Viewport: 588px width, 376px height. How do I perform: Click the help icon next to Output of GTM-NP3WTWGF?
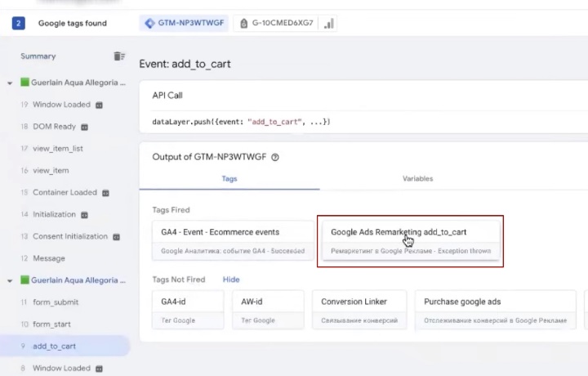tap(275, 158)
